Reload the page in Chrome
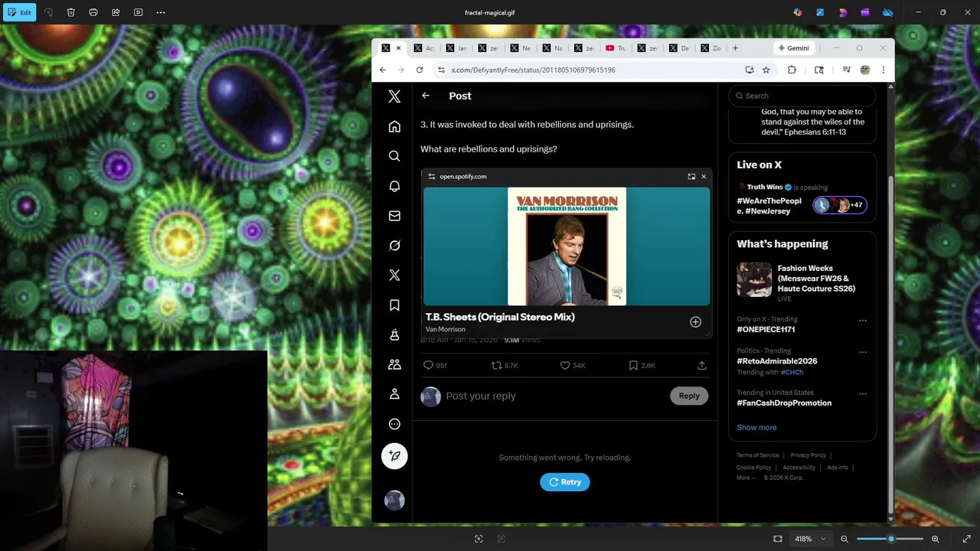980x551 pixels. (x=420, y=70)
